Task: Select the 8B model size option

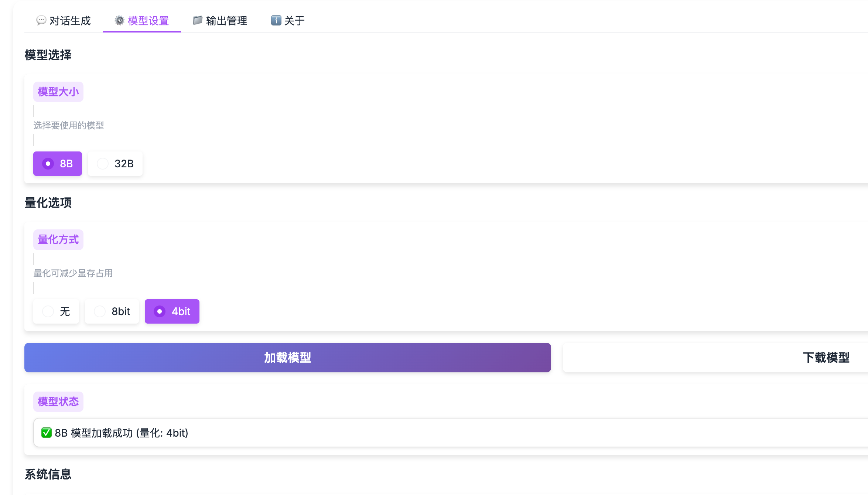Action: (x=58, y=164)
